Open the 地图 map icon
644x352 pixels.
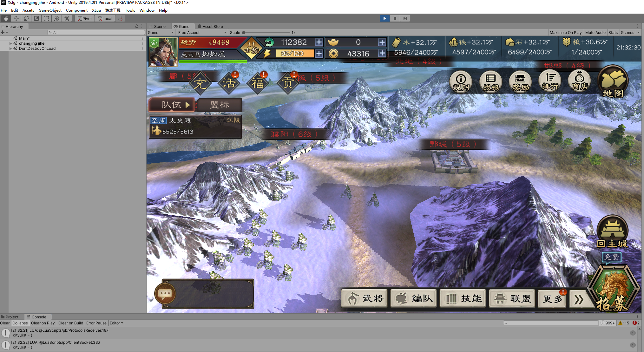click(613, 82)
